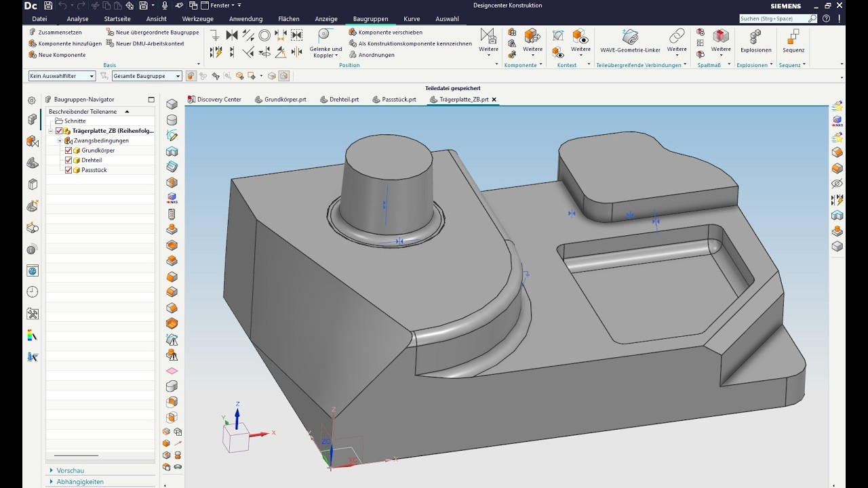Click the undo arrow in title bar

[x=64, y=5]
